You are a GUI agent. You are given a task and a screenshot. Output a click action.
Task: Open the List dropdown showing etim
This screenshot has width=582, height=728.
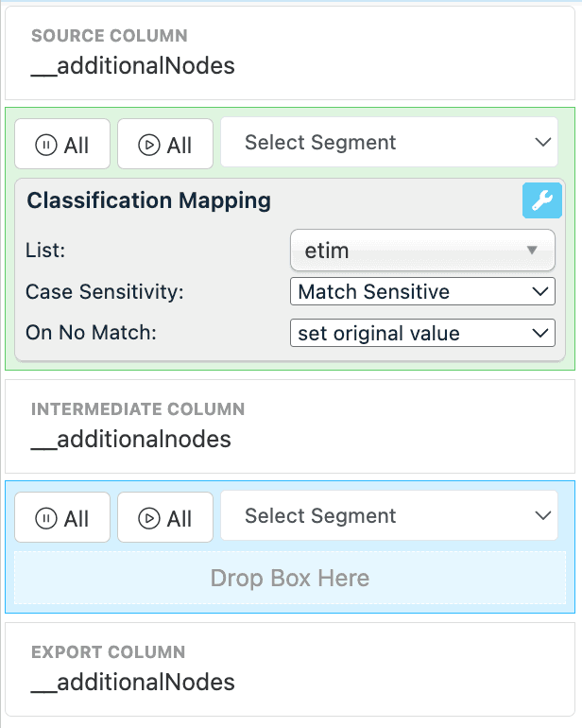(x=421, y=251)
